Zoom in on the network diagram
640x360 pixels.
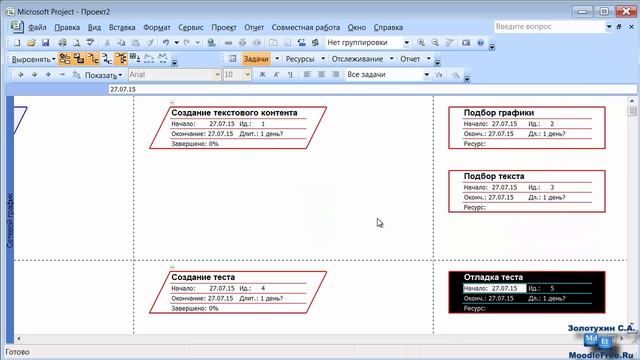point(421,42)
